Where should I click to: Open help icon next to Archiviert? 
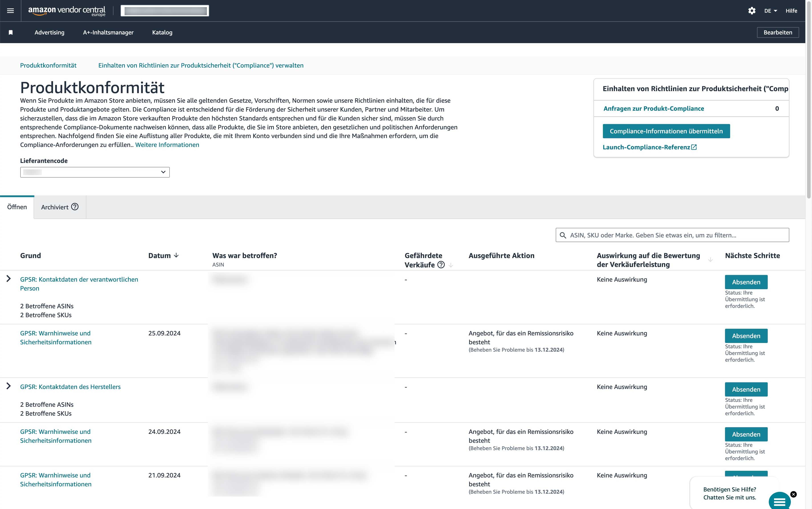click(75, 207)
